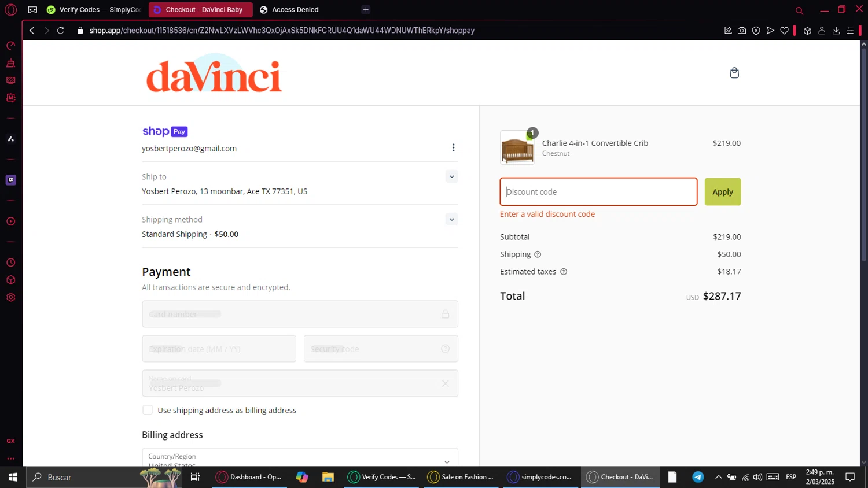This screenshot has width=868, height=488.
Task: Click the estimated taxes help icon
Action: [x=564, y=272]
